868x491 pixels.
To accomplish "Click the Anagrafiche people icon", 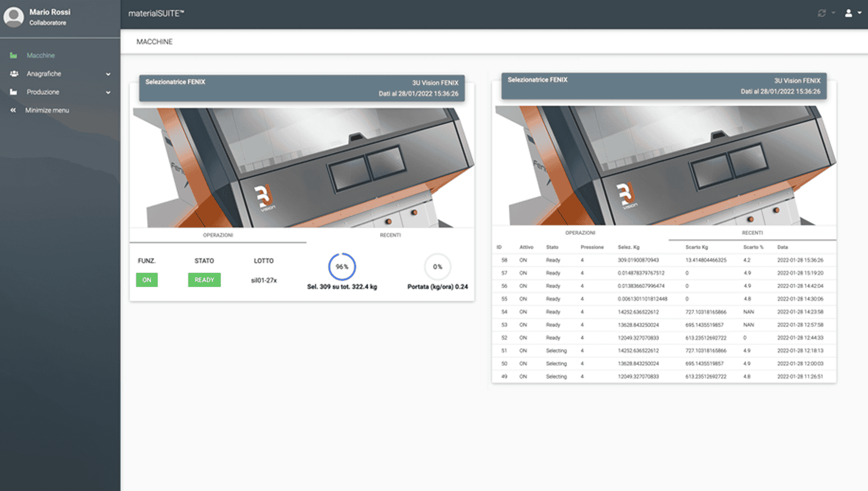I will click(x=13, y=74).
